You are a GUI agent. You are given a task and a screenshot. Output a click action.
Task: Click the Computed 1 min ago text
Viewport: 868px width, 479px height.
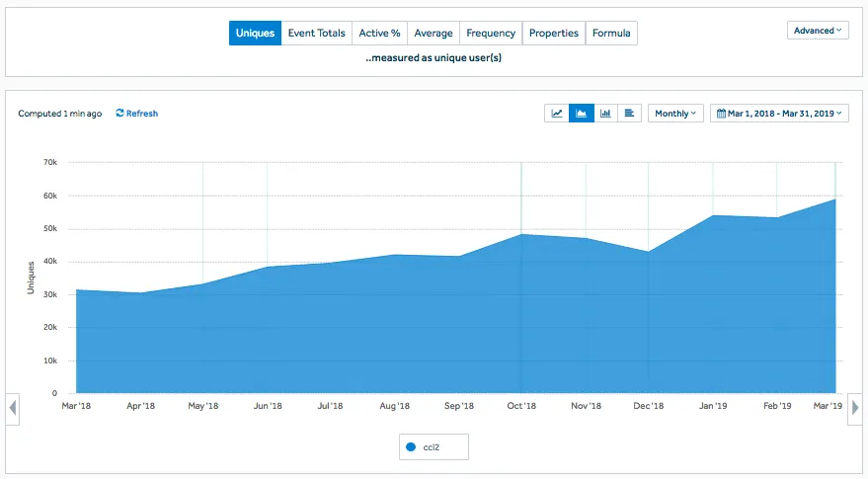tap(60, 114)
